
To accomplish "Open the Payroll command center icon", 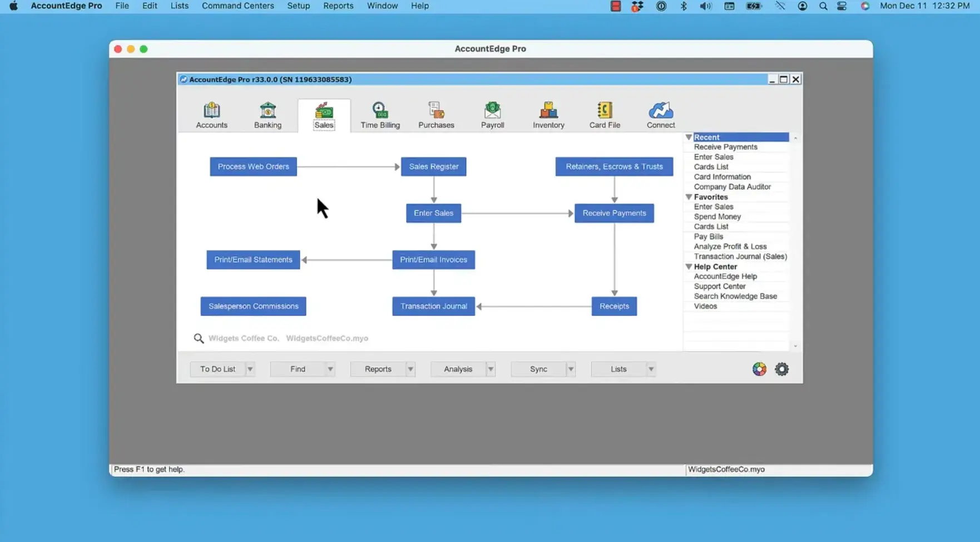I will [x=492, y=110].
